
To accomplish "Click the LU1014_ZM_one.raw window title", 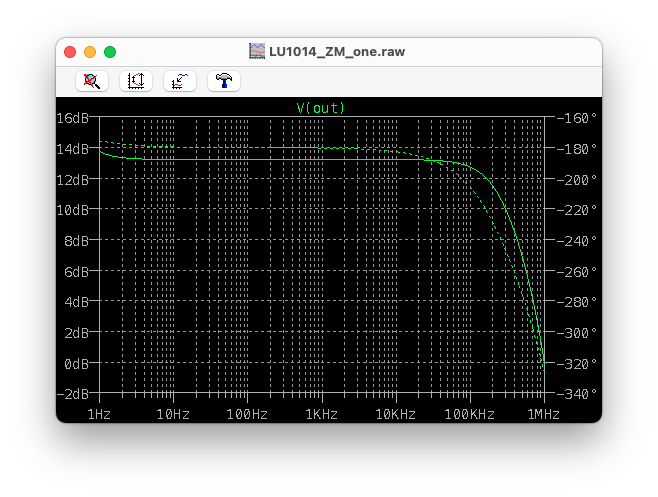I will [337, 52].
